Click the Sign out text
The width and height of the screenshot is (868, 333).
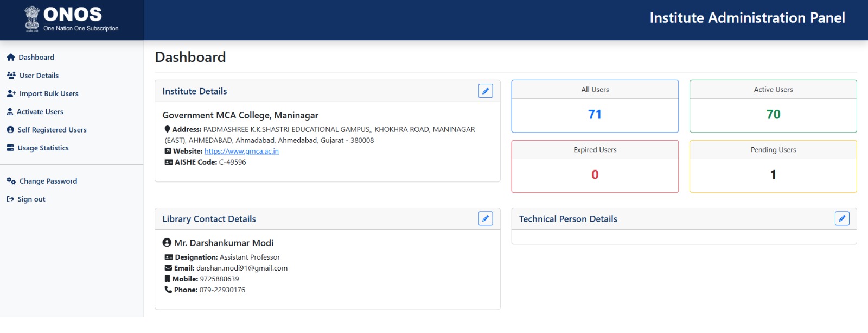(x=31, y=199)
